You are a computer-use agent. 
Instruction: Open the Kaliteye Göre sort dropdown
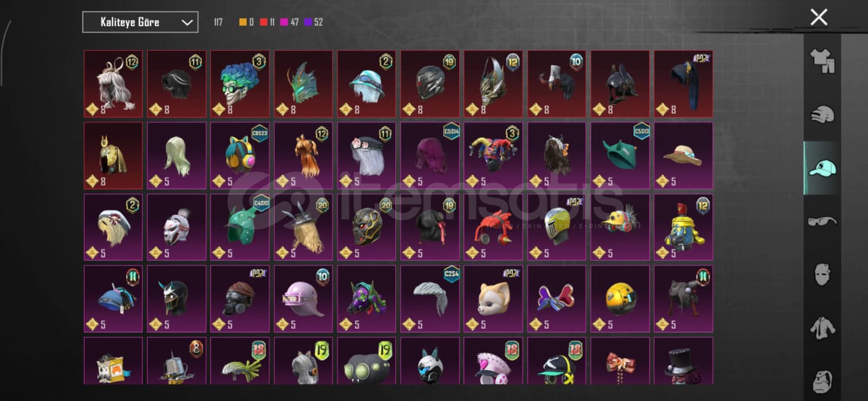[140, 22]
